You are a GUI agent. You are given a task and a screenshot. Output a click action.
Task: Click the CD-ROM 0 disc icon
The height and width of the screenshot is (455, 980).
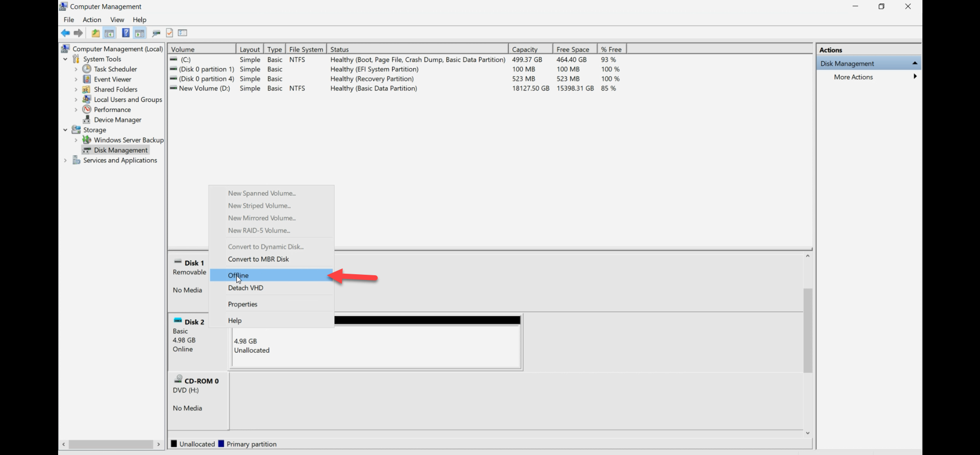coord(178,379)
